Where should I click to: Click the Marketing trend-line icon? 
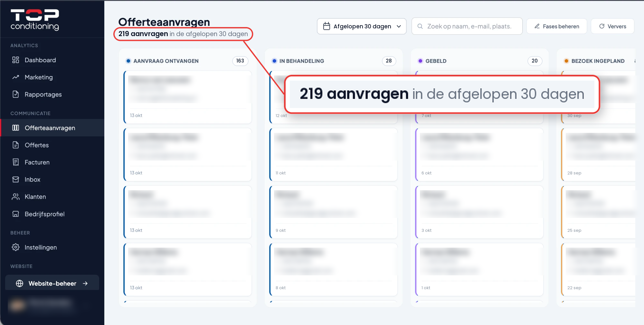[15, 77]
